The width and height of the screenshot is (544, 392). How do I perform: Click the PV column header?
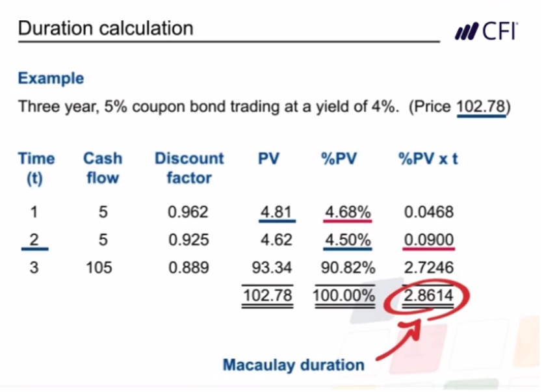(x=268, y=159)
